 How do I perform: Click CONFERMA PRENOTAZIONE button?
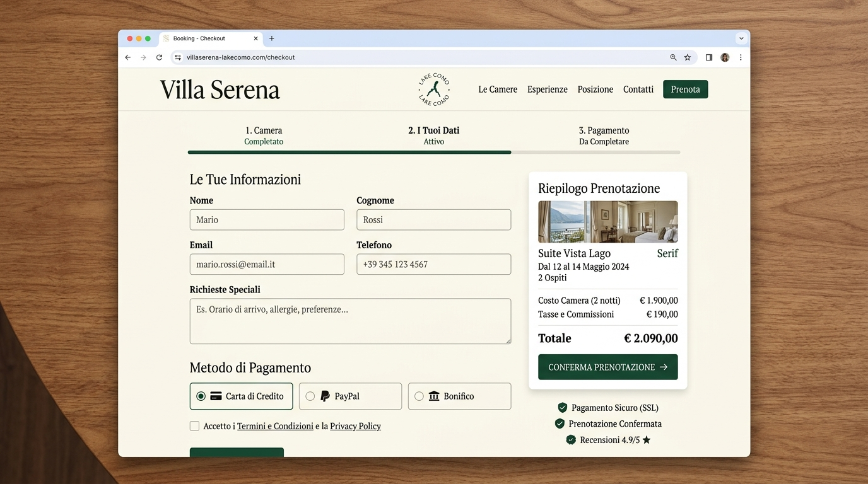(608, 367)
